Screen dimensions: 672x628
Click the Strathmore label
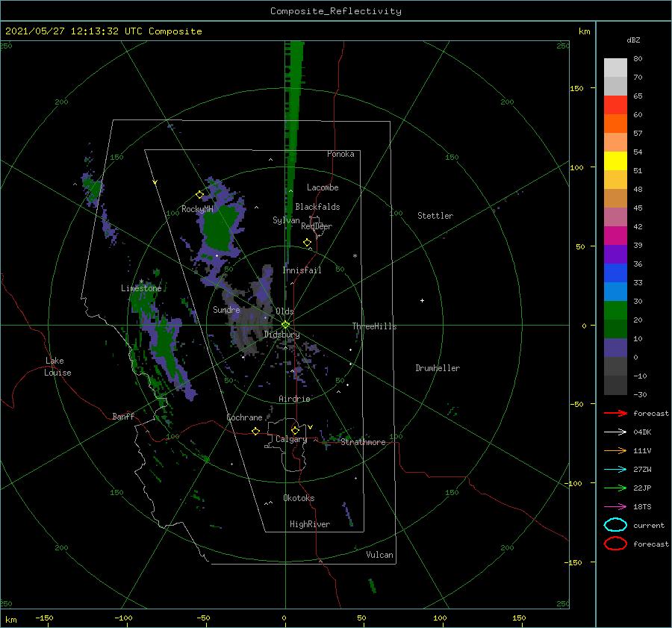pos(364,442)
